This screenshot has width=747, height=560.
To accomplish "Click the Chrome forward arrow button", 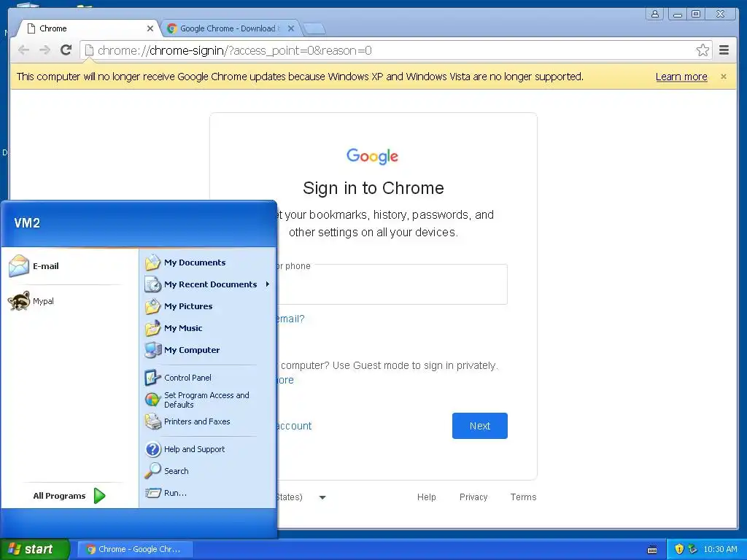I will point(44,50).
